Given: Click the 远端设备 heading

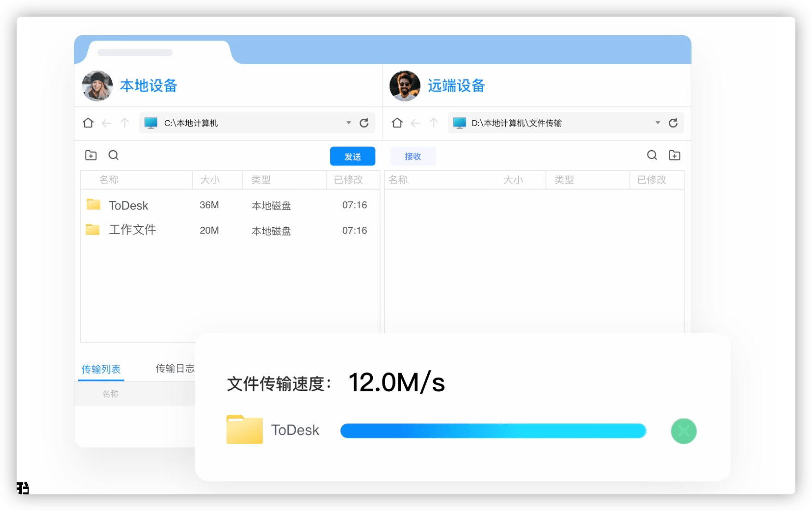Looking at the screenshot, I should point(456,86).
